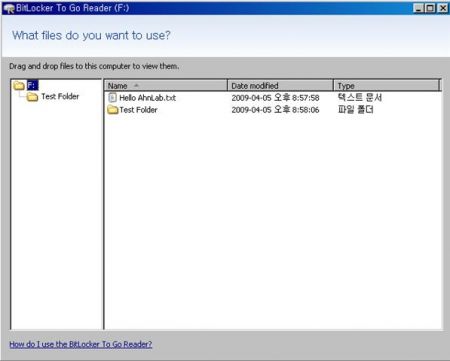Click date 2009-04-05 오후 8:57:58
Screen dimensions: 450x361
click(275, 98)
